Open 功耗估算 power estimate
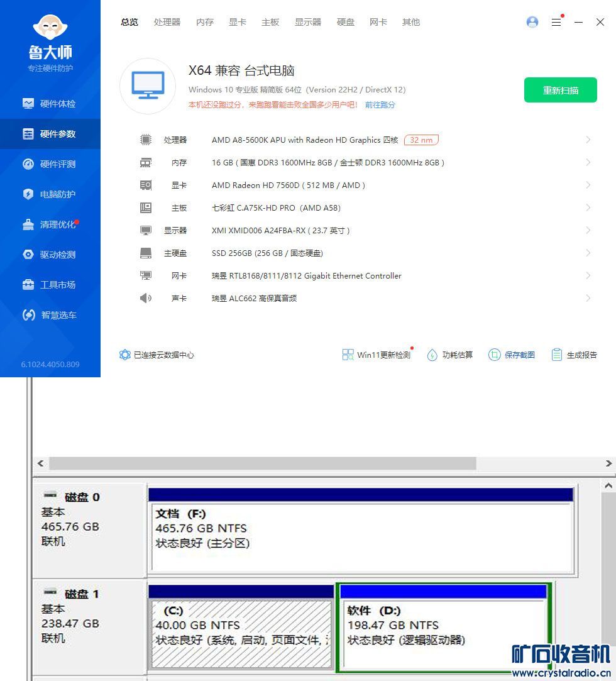Viewport: 616px width, 681px height. [449, 355]
